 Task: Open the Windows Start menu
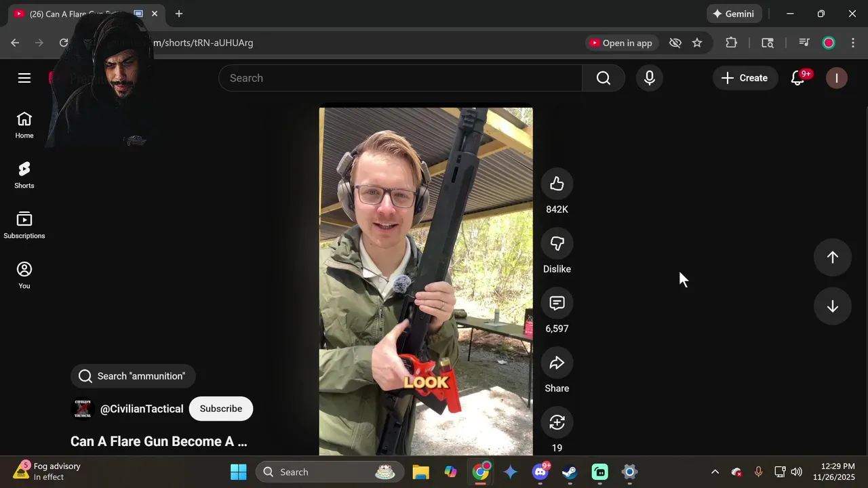(x=239, y=472)
